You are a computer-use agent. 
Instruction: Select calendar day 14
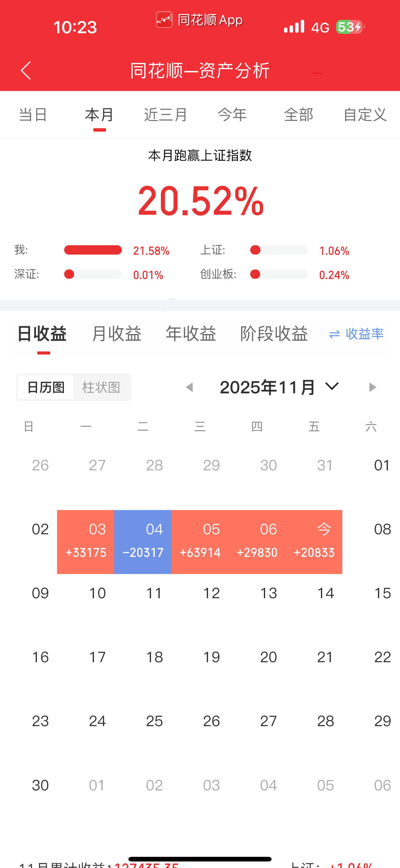point(325,593)
